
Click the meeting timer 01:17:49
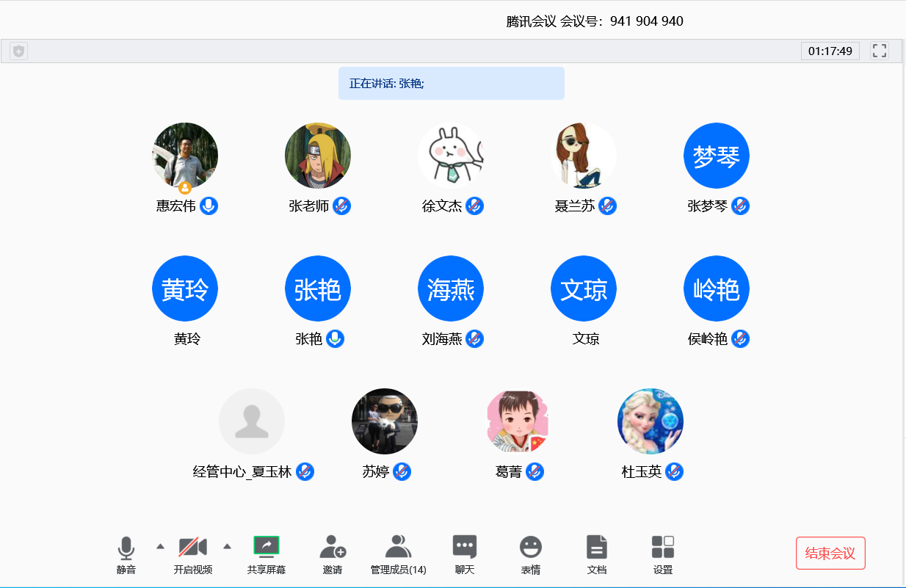pyautogui.click(x=830, y=51)
